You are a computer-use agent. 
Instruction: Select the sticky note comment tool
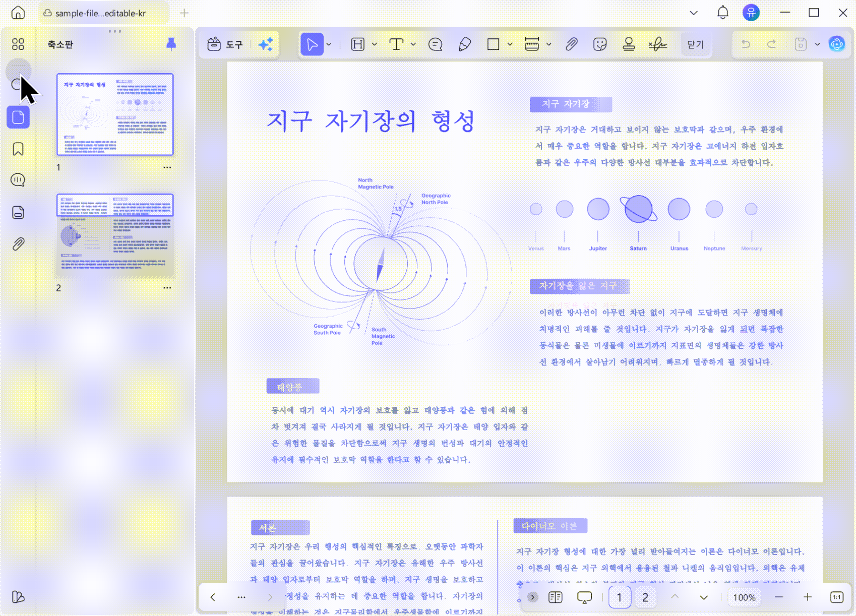436,44
